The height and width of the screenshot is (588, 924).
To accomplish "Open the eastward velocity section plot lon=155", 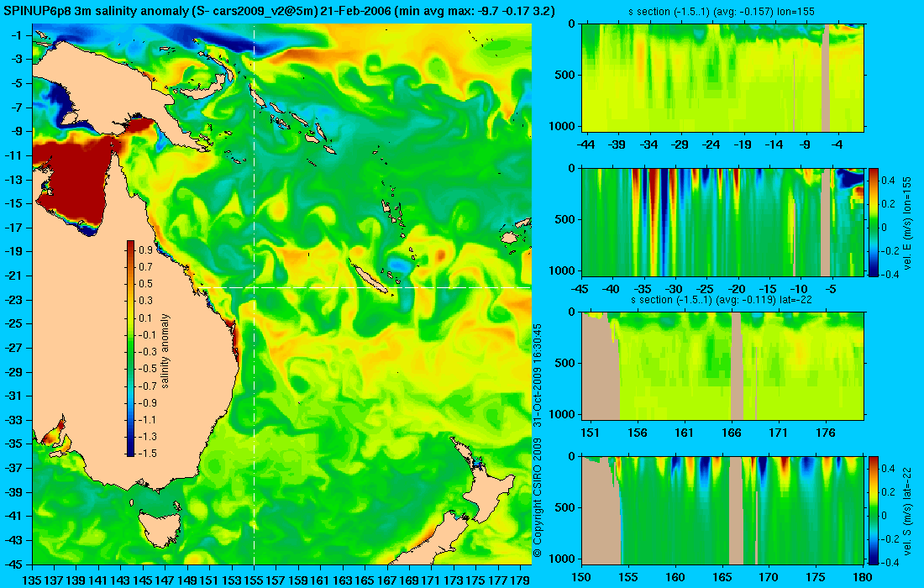I will (723, 222).
